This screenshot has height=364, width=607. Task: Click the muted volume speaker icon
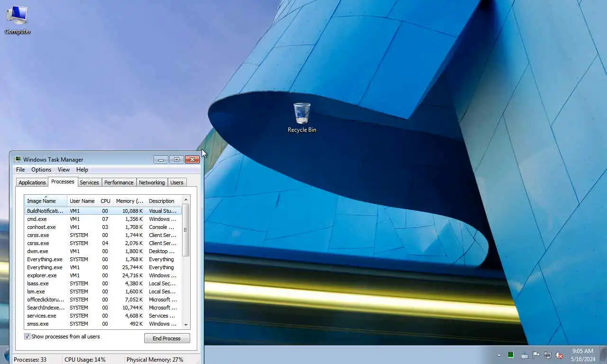(x=559, y=355)
